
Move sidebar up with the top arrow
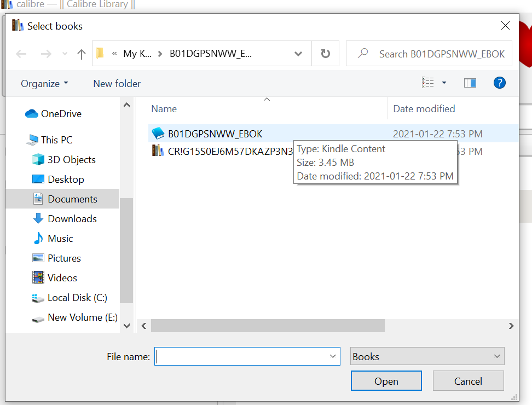(126, 105)
